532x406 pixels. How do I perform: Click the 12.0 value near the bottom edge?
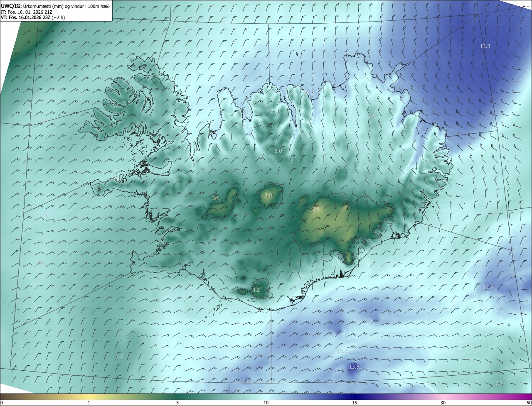245,382
